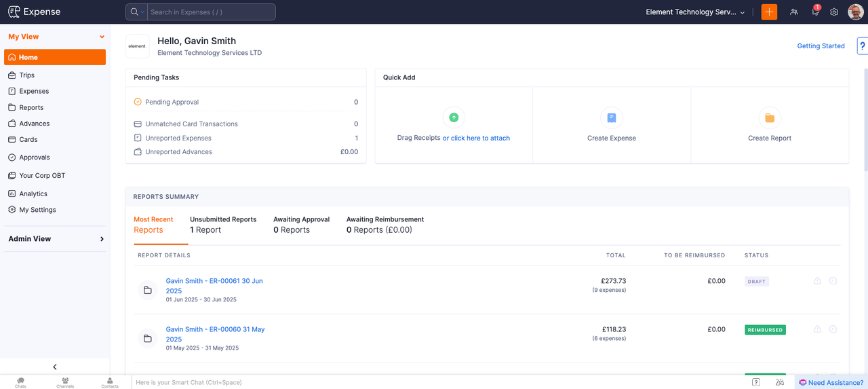This screenshot has width=868, height=389.
Task: Click the element company logo
Action: pyautogui.click(x=137, y=46)
